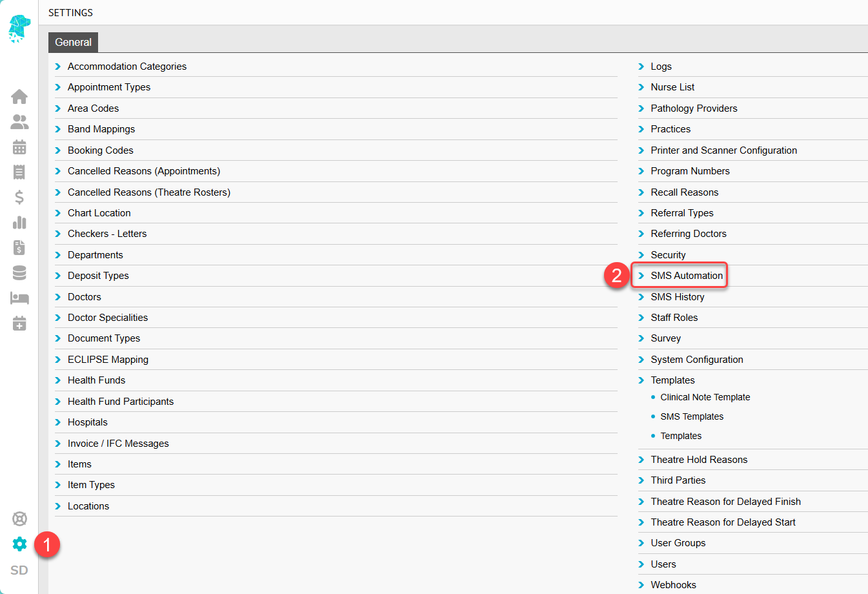Open the Patients people icon in sidebar
868x594 pixels.
point(19,121)
